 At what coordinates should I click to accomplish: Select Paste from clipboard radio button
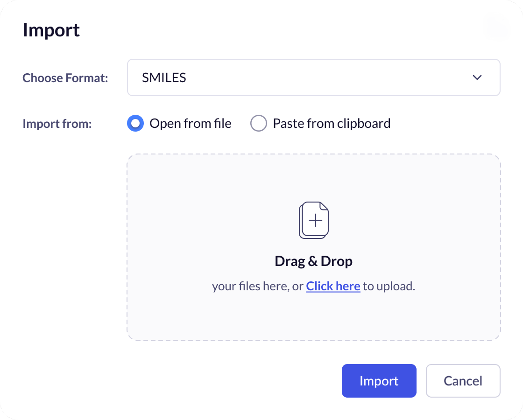pyautogui.click(x=259, y=124)
